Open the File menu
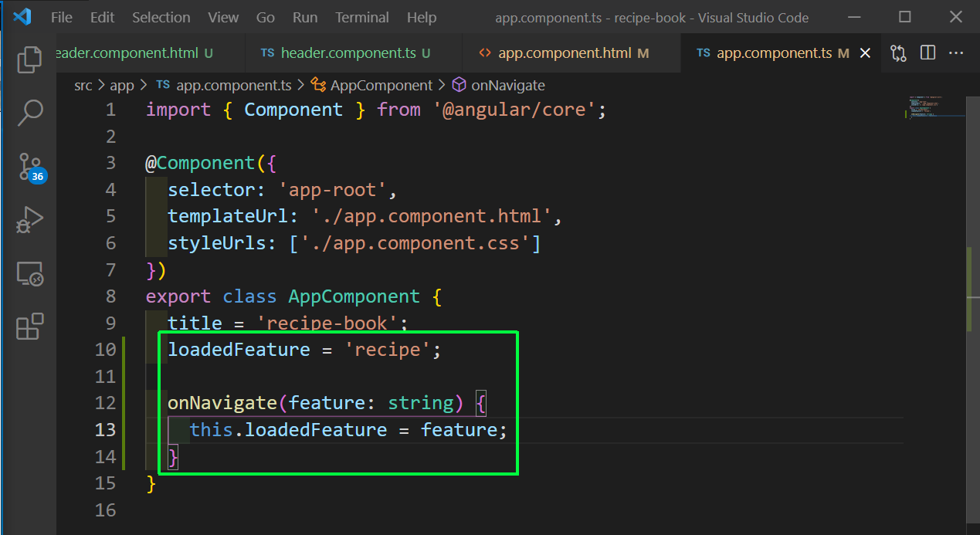 pos(62,17)
